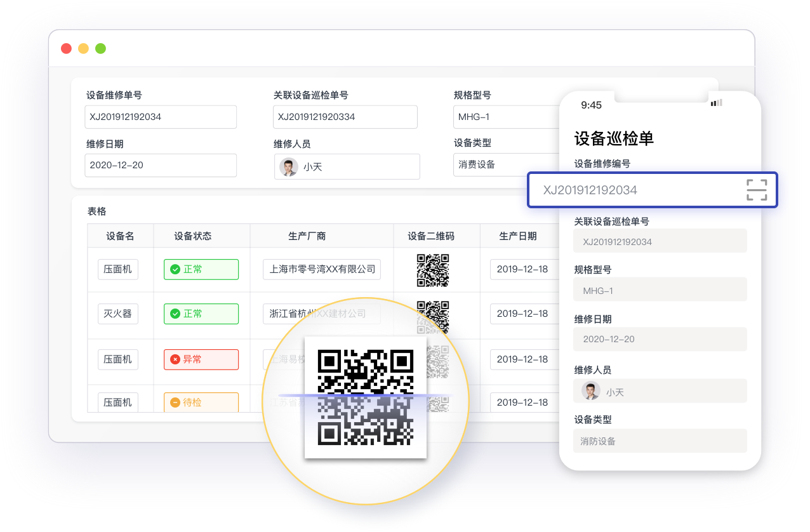
Task: Tap the phone field XJ201912192034 with scan icon
Action: pyautogui.click(x=653, y=190)
